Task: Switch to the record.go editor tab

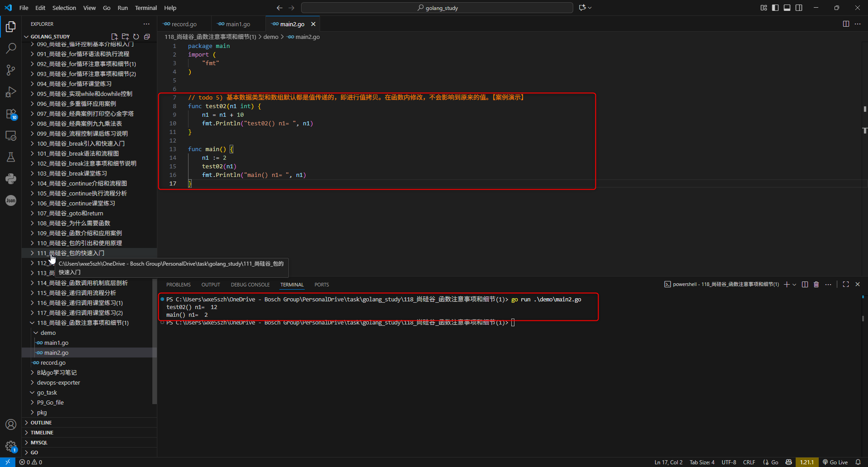Action: (x=184, y=24)
